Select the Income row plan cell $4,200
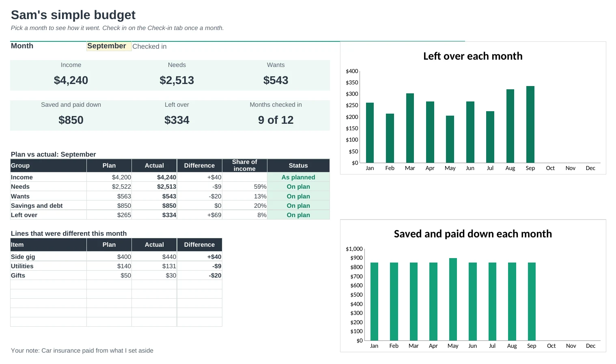This screenshot has width=616, height=364. (x=109, y=177)
